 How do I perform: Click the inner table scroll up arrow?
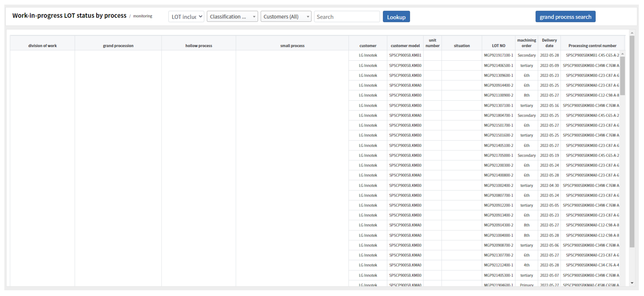(623, 54)
